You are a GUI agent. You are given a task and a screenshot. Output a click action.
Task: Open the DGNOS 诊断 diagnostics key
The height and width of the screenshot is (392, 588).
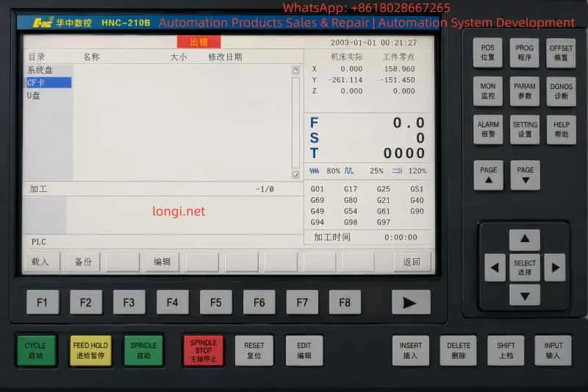click(561, 91)
